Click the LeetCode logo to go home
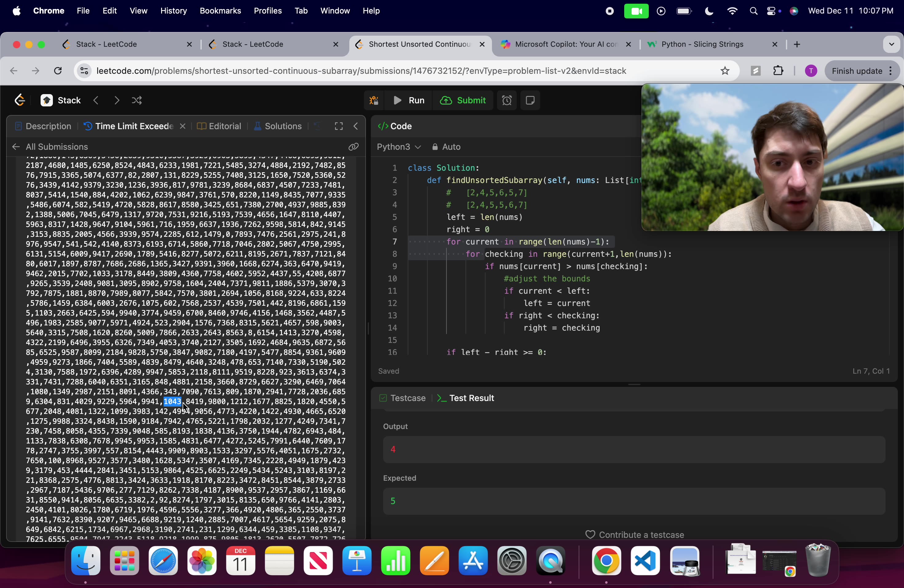 pyautogui.click(x=19, y=100)
